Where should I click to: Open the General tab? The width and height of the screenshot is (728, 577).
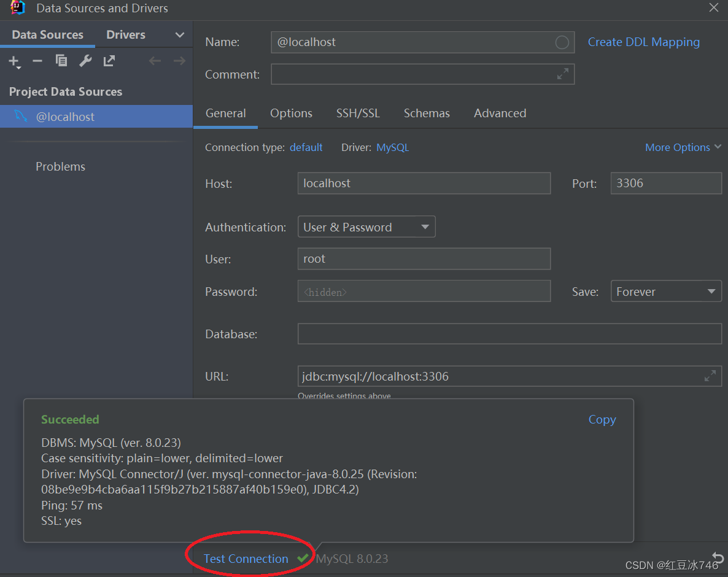pyautogui.click(x=226, y=114)
